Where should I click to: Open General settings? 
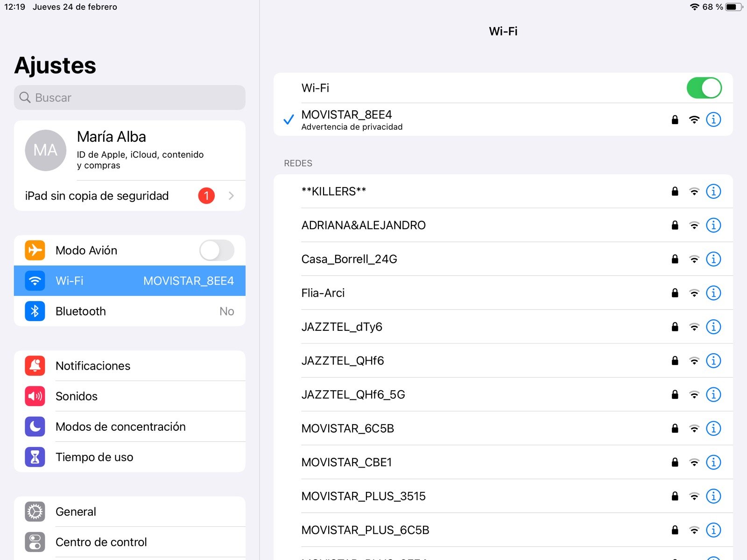130,512
